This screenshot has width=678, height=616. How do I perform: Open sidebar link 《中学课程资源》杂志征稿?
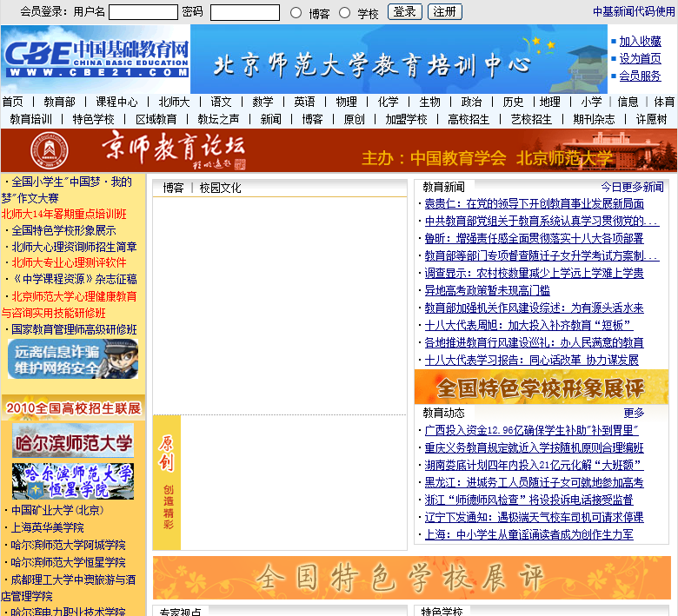74,279
